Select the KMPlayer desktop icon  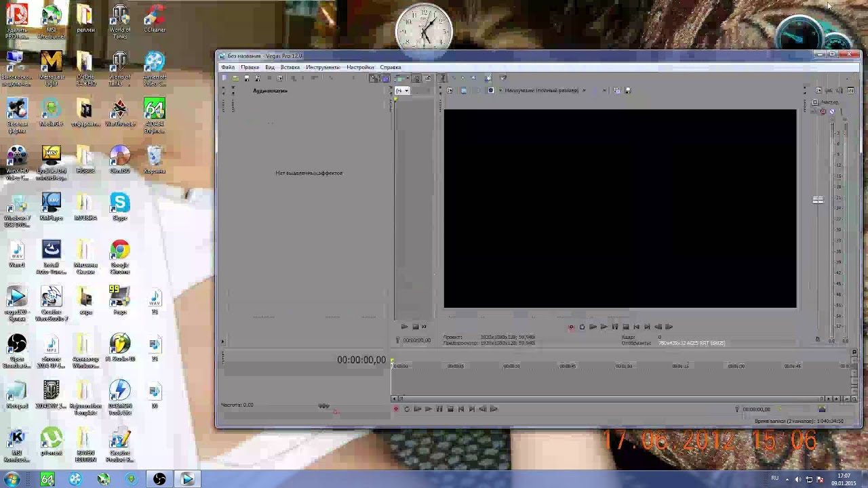point(51,207)
